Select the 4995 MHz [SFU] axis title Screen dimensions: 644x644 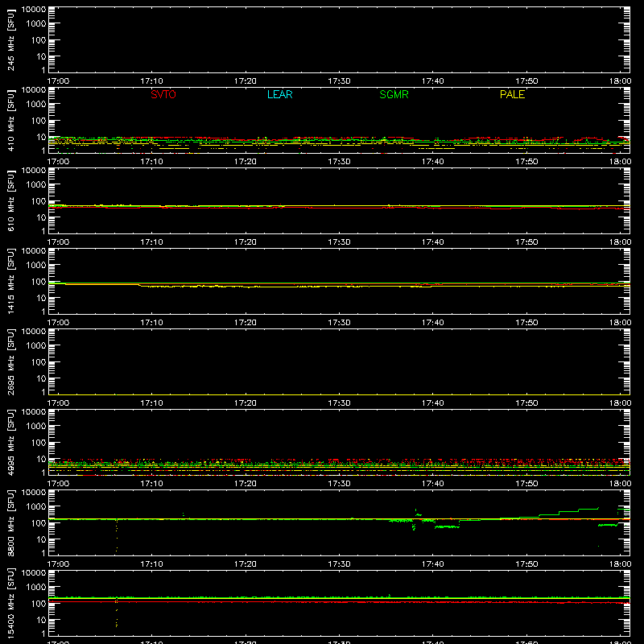(10, 442)
